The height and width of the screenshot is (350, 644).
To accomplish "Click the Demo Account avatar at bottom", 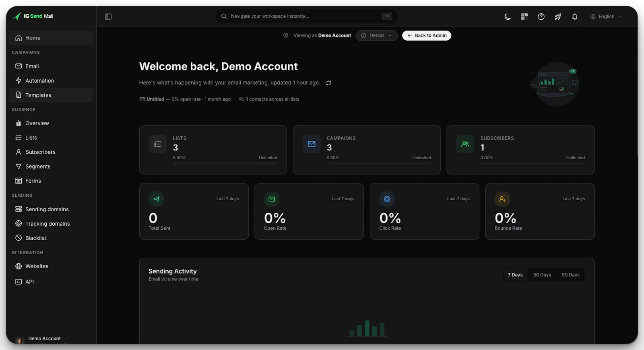I will coord(20,340).
